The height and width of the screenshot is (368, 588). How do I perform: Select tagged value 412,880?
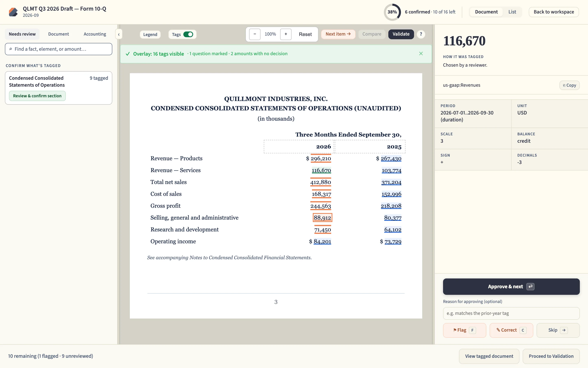321,182
